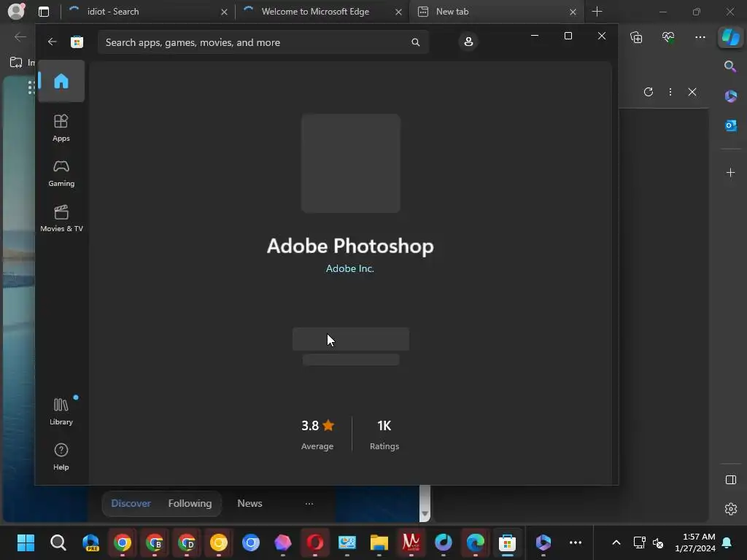The image size is (747, 560).
Task: Close the Edge sidebar pane
Action: [692, 92]
